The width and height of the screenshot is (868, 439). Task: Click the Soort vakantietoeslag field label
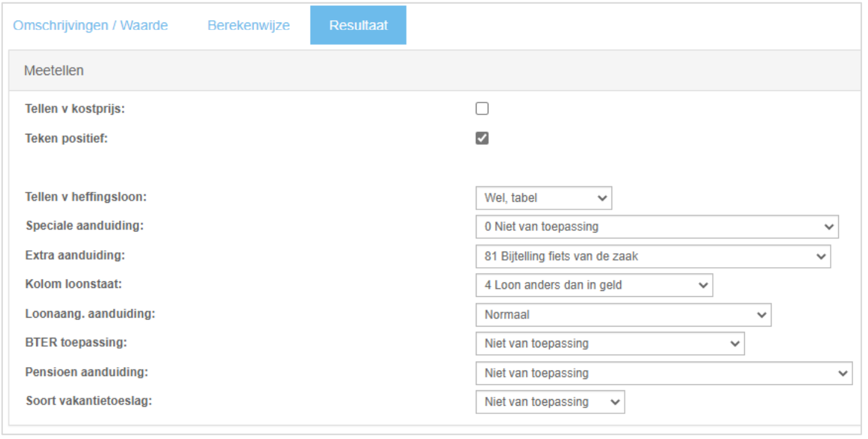click(x=89, y=400)
